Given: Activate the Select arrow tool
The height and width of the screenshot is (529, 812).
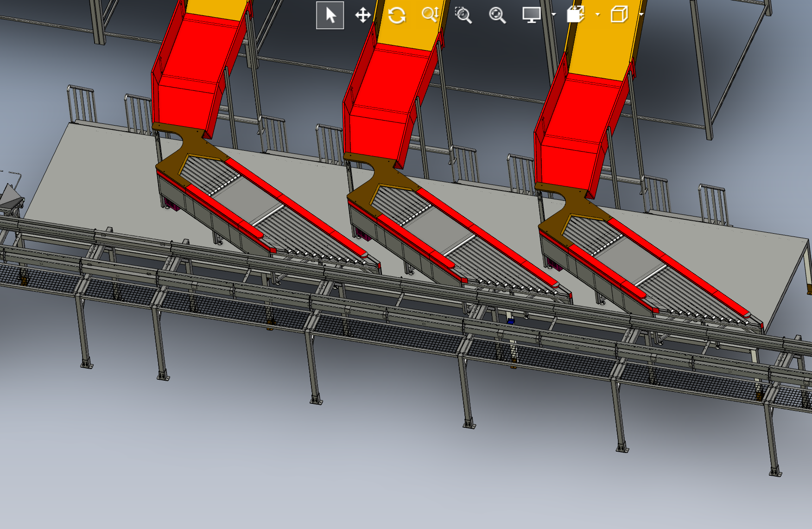Looking at the screenshot, I should tap(330, 15).
